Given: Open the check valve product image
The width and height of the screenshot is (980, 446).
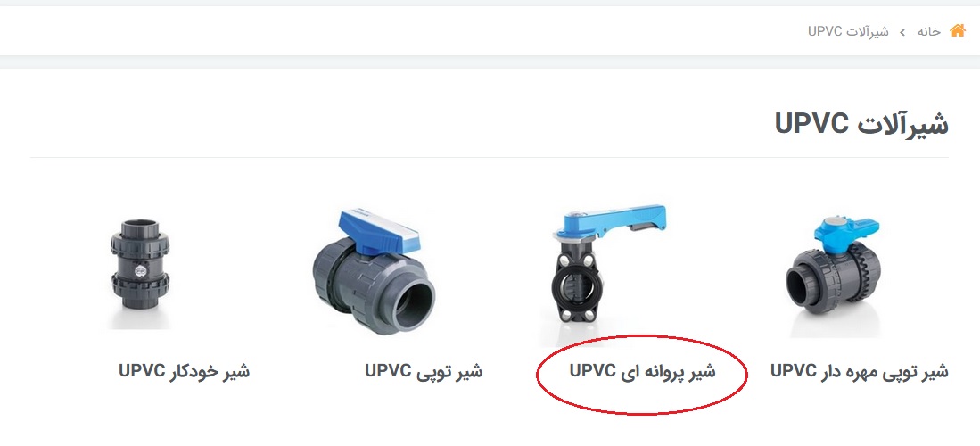Looking at the screenshot, I should tap(141, 274).
